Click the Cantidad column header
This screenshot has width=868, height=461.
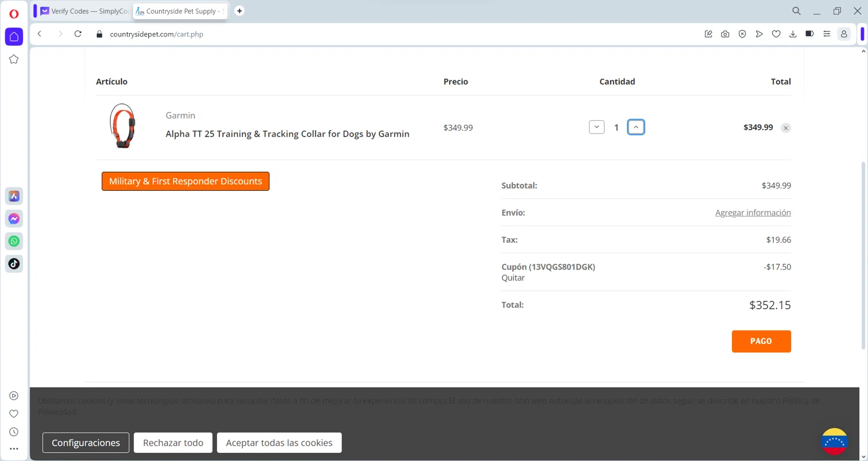click(x=617, y=82)
